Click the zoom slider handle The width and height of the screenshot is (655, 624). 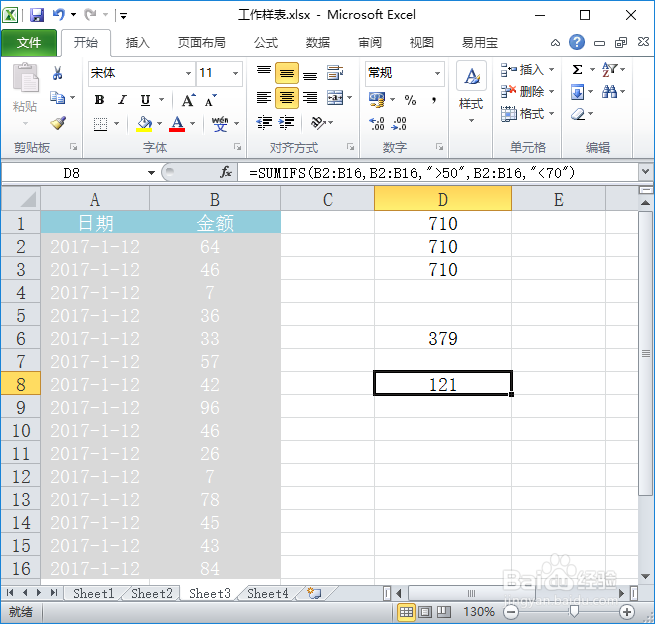pos(574,612)
